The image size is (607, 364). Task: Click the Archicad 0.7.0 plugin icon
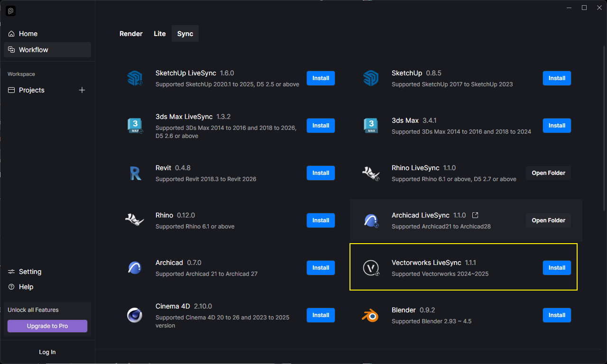point(135,268)
